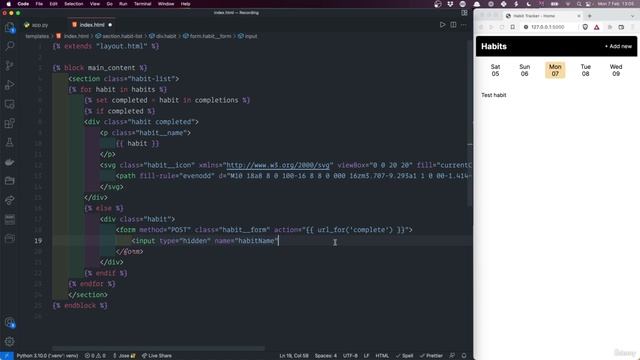Click the Prettier status bar item
The image size is (640, 360).
[431, 356]
